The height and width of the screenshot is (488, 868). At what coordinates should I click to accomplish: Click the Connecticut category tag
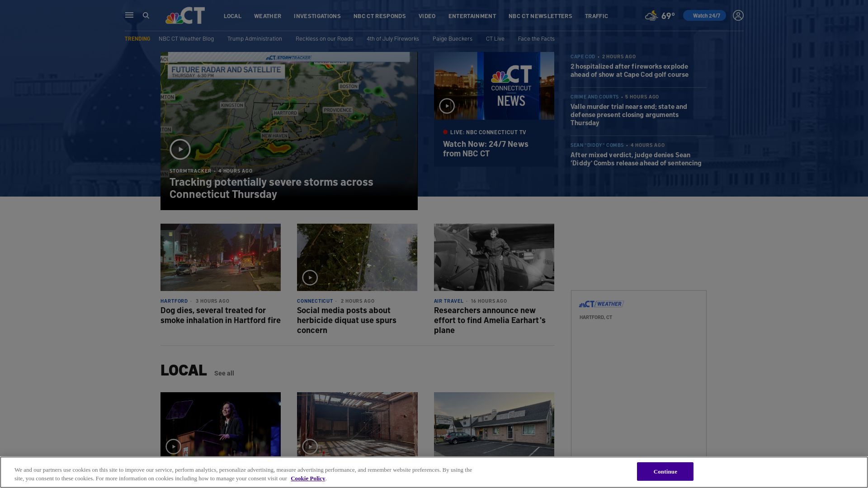[315, 301]
